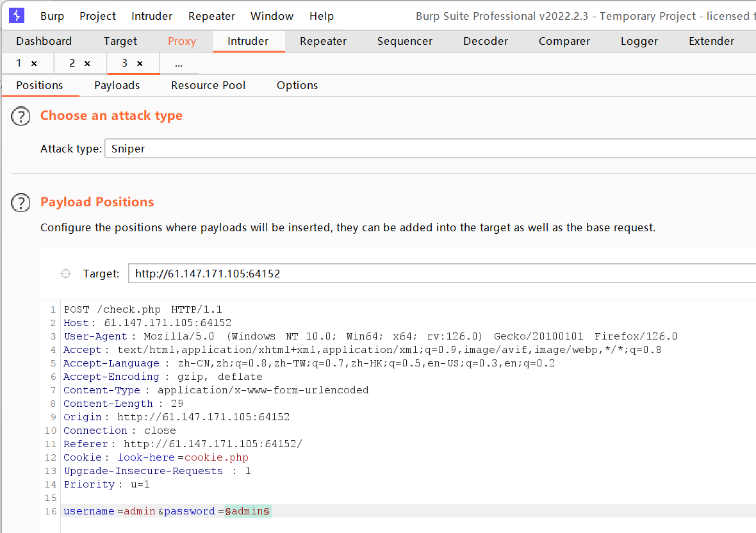Switch to the Comparer tab
The width and height of the screenshot is (756, 533).
pyautogui.click(x=564, y=41)
